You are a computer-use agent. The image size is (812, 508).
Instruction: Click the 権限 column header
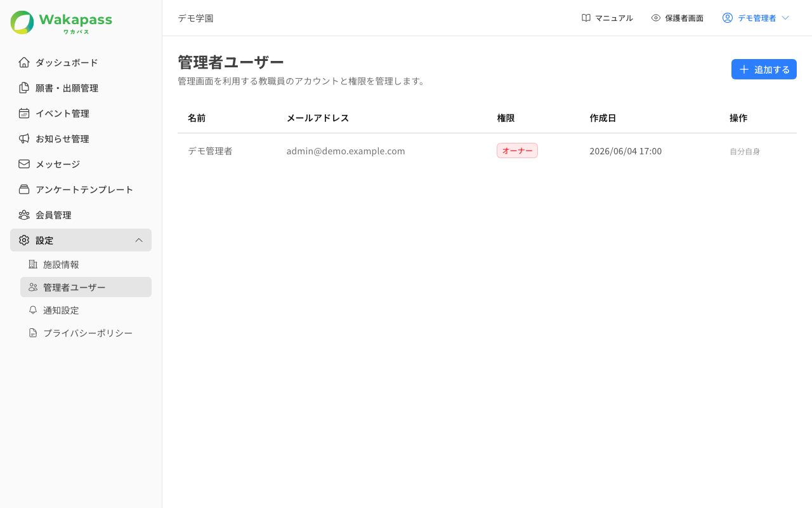[x=506, y=118]
